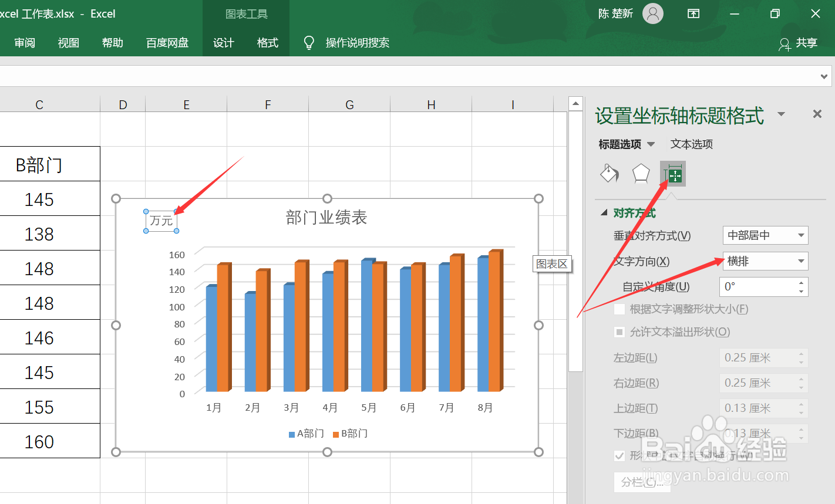Select the A部门 legend entry

[307, 434]
